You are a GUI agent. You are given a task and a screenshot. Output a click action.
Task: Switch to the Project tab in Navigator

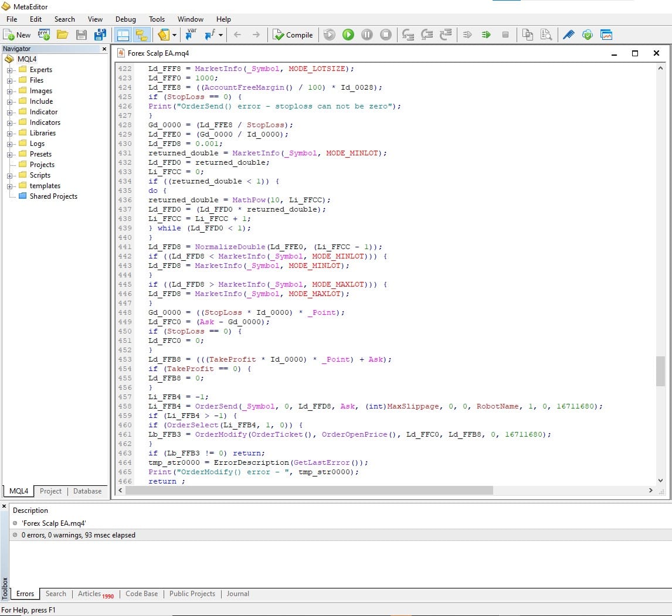[50, 491]
